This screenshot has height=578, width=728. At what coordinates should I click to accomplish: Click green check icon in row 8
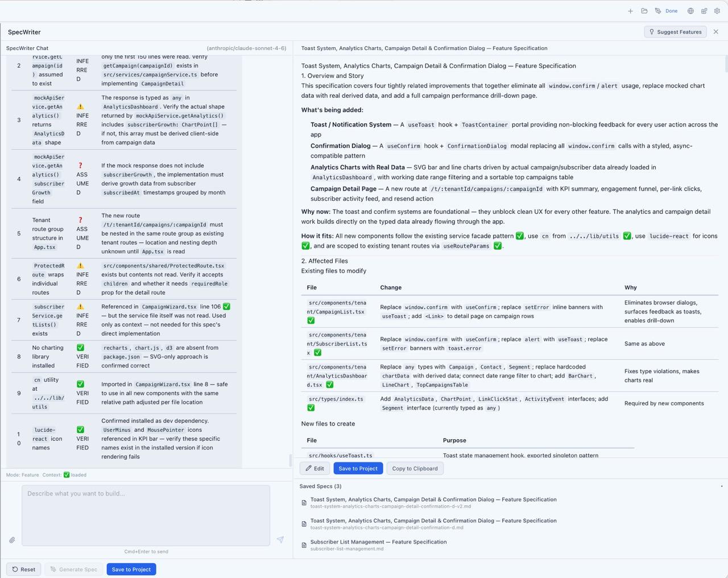tap(80, 348)
